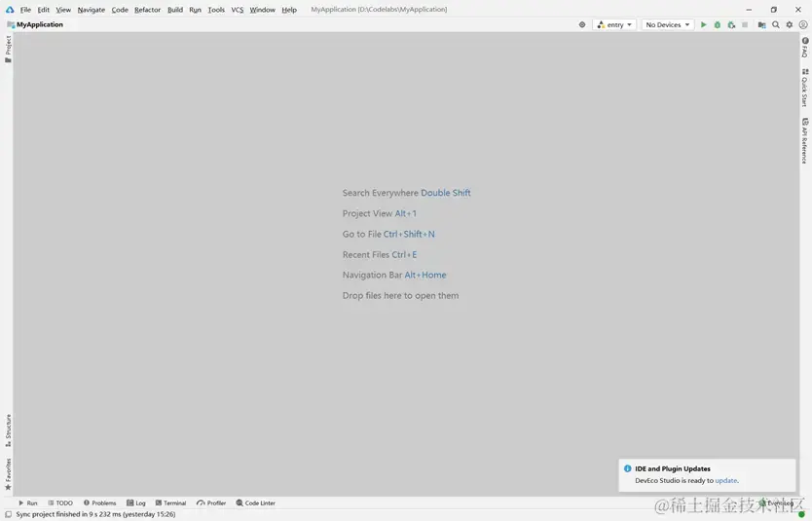The image size is (812, 521).
Task: Open the Help menu
Action: [x=289, y=10]
